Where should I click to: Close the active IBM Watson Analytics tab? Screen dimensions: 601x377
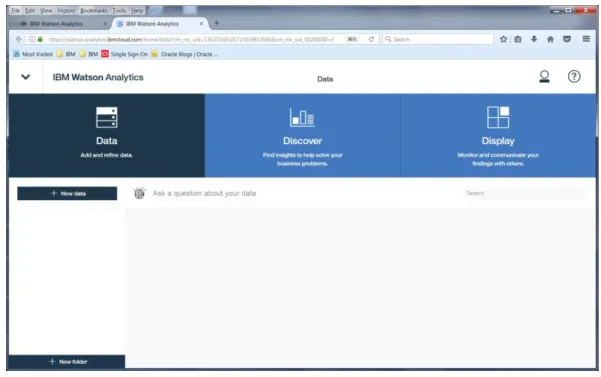click(201, 24)
